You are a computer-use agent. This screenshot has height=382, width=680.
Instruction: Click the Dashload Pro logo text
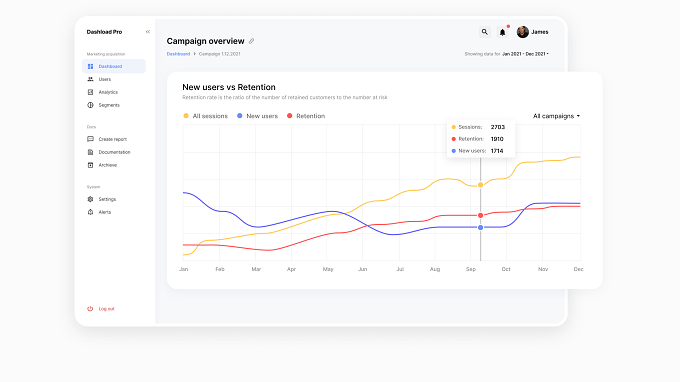105,32
